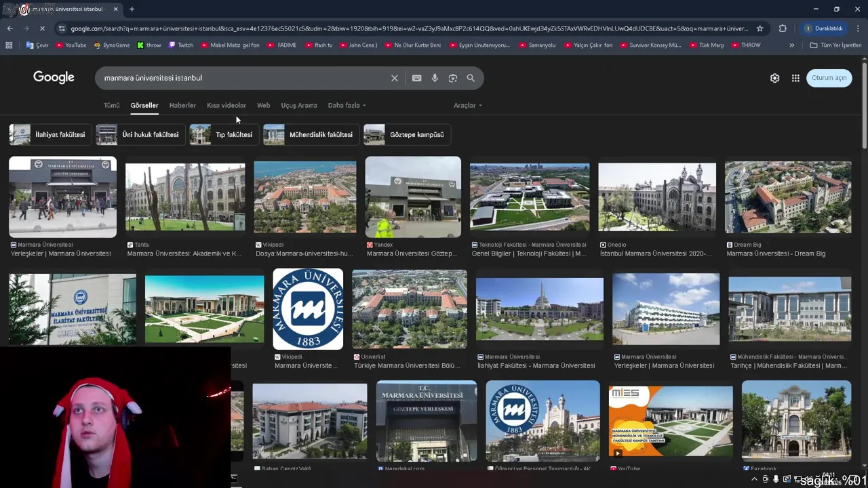Show more bookmarks with the chevron
Screen dimensions: 868x488
tap(791, 45)
